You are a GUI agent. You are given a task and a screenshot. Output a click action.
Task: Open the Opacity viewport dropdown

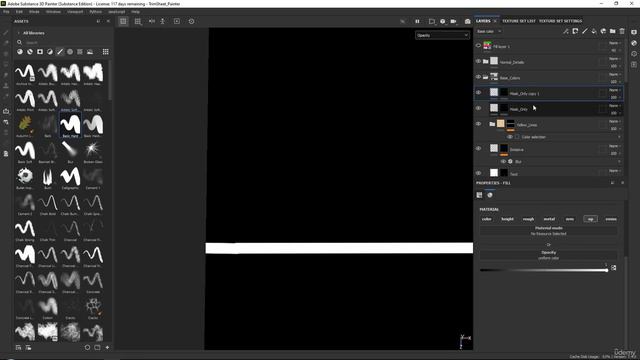[x=442, y=36]
